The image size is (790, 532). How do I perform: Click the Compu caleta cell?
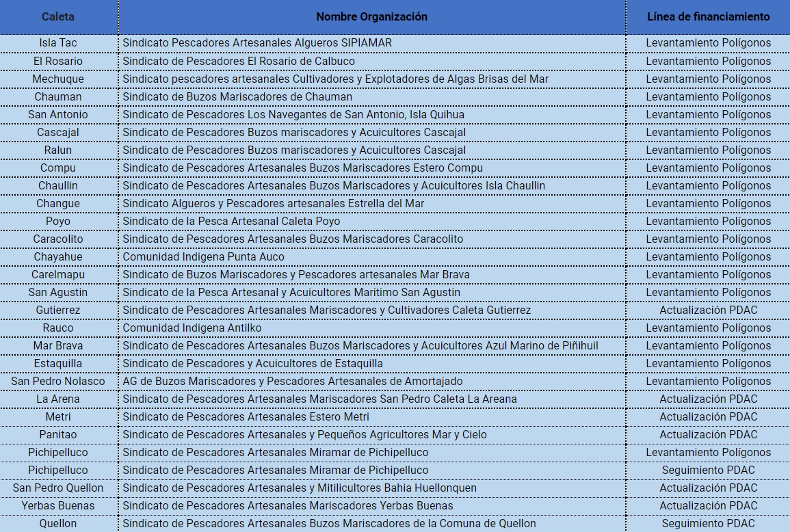tap(58, 168)
